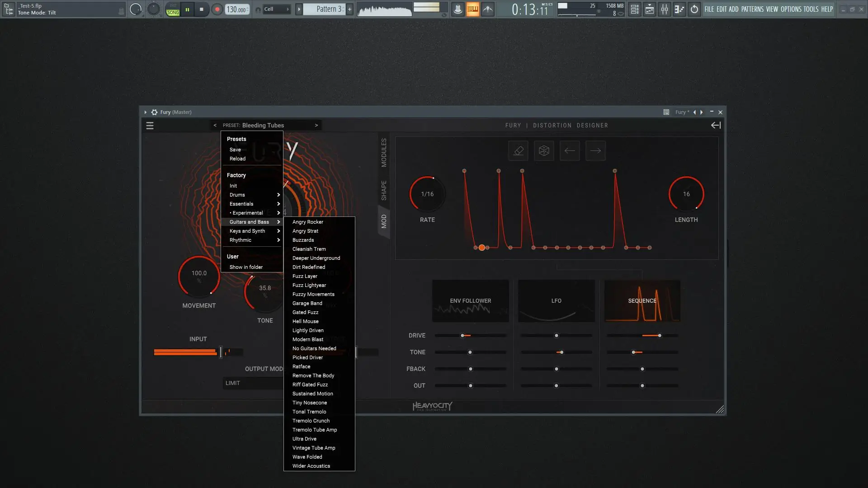Switch to the SHAPE tab
This screenshot has height=488, width=868.
pos(384,190)
